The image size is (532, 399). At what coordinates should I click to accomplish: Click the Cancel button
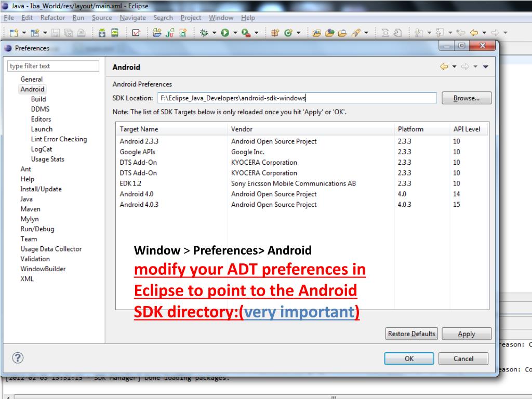(x=463, y=358)
